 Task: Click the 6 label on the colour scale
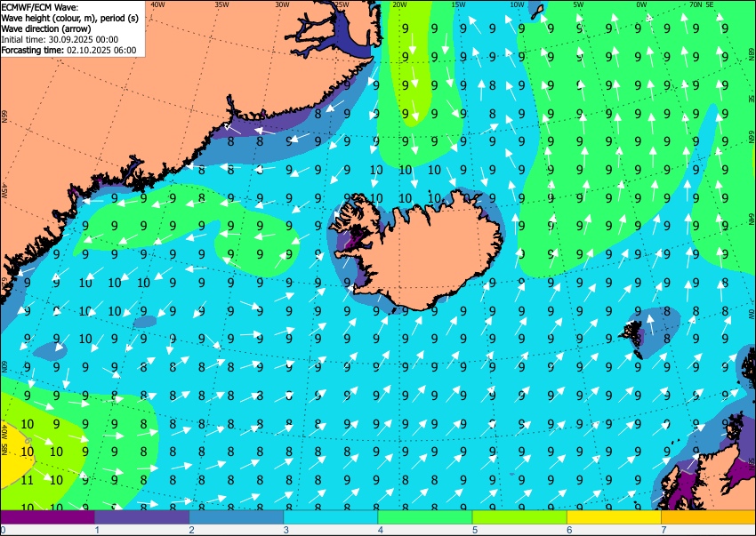coord(569,530)
